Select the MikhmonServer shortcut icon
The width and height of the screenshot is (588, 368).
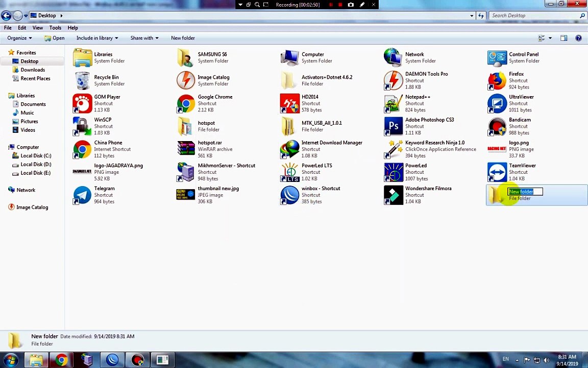tap(186, 172)
